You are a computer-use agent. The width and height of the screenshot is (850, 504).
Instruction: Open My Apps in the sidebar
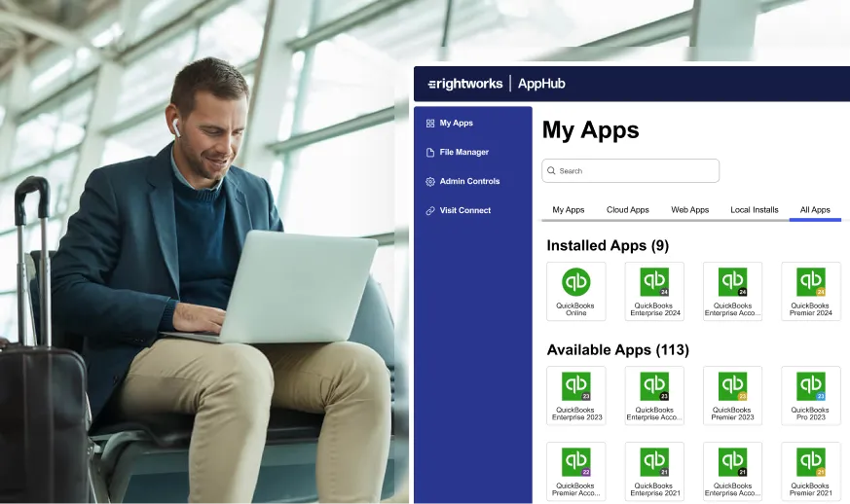coord(456,123)
